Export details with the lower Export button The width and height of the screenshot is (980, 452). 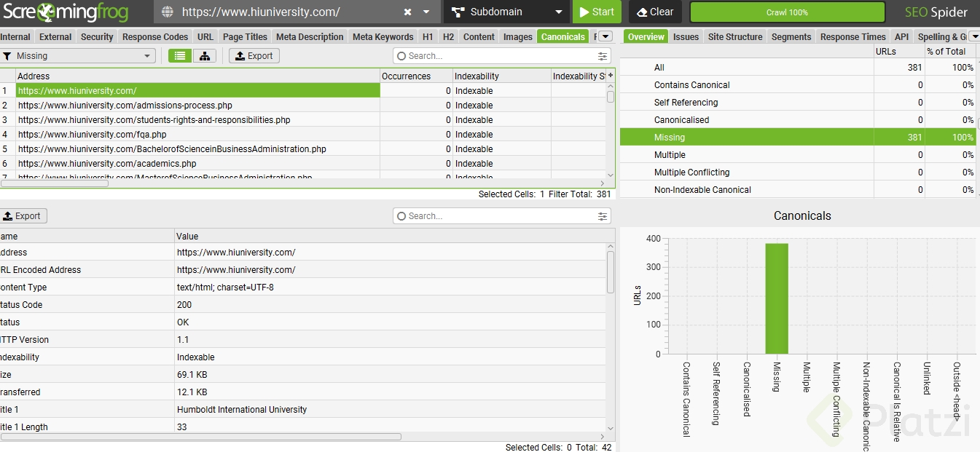pyautogui.click(x=23, y=216)
